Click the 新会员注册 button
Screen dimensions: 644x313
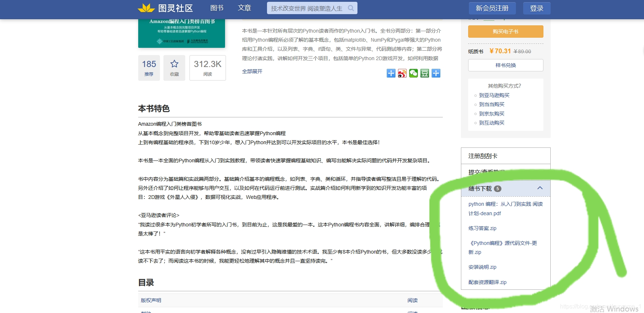pos(492,8)
